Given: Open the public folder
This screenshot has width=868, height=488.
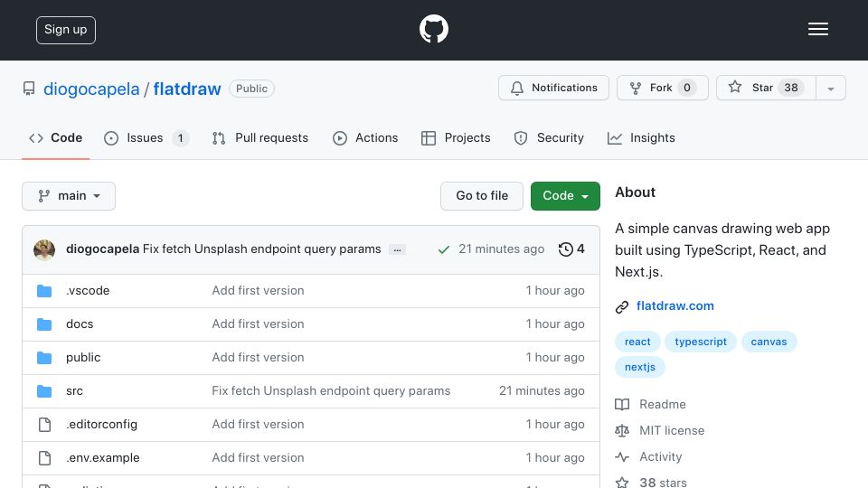Looking at the screenshot, I should [83, 358].
